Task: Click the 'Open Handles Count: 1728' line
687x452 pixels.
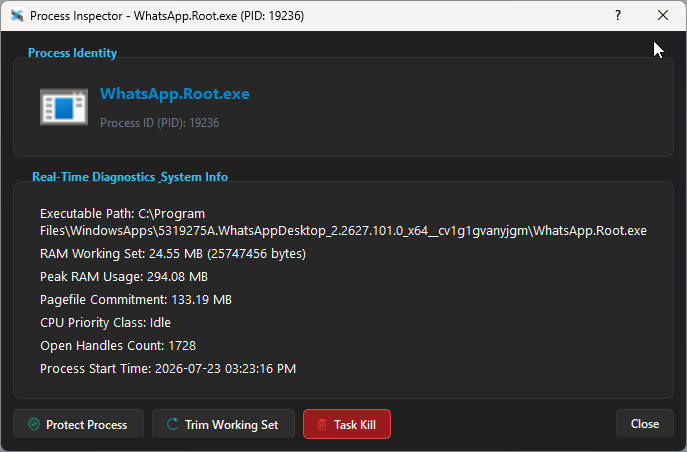Action: [118, 346]
